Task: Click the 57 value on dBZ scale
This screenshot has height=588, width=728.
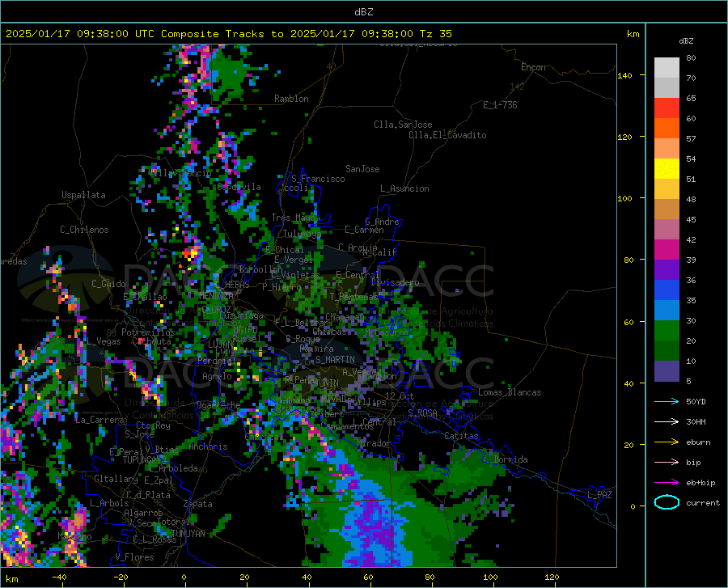Action: point(691,139)
